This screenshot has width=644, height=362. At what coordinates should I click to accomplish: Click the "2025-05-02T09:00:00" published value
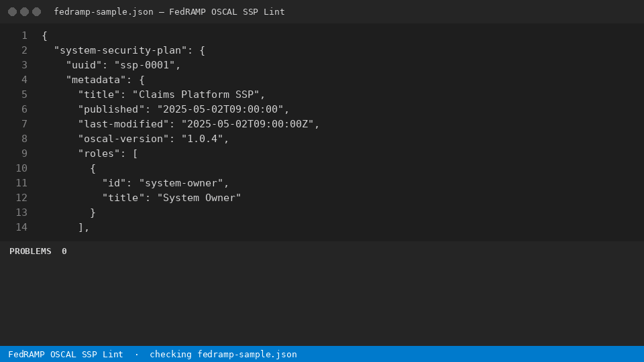tap(221, 109)
